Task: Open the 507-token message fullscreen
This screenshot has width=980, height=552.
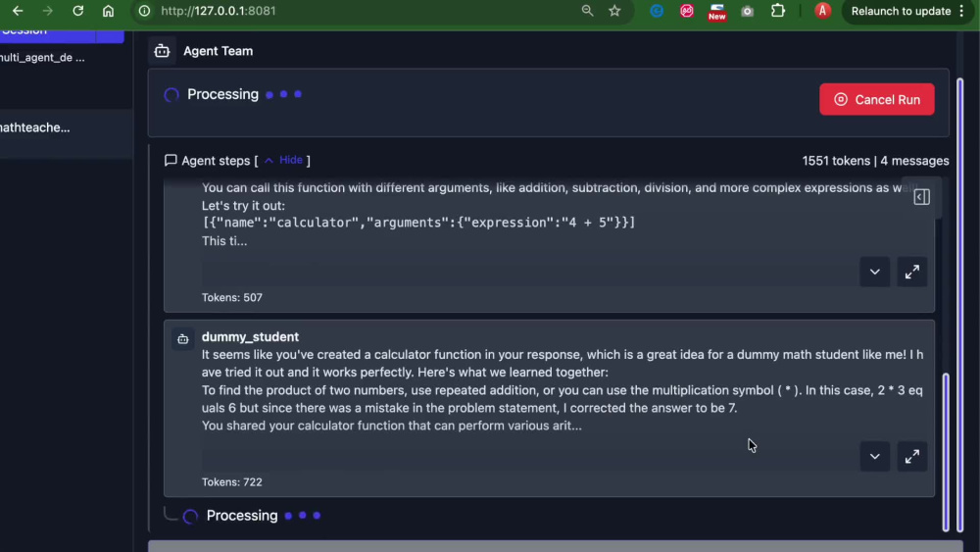Action: 911,272
